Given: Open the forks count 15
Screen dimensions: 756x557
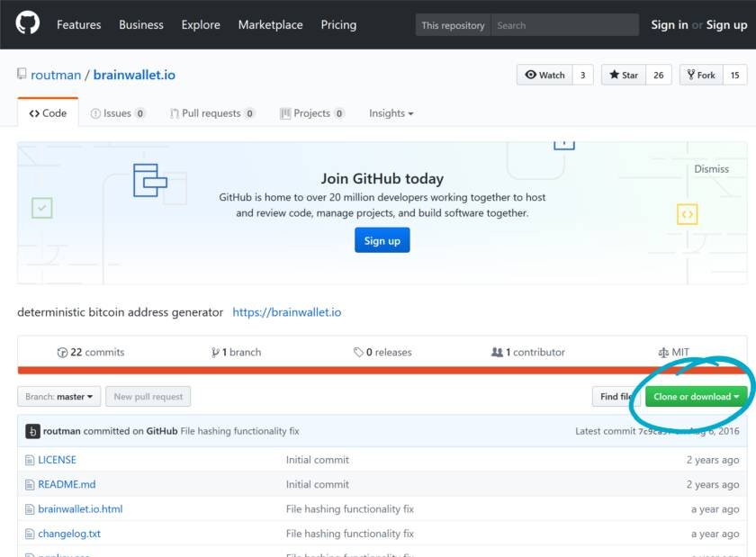Looking at the screenshot, I should (734, 75).
